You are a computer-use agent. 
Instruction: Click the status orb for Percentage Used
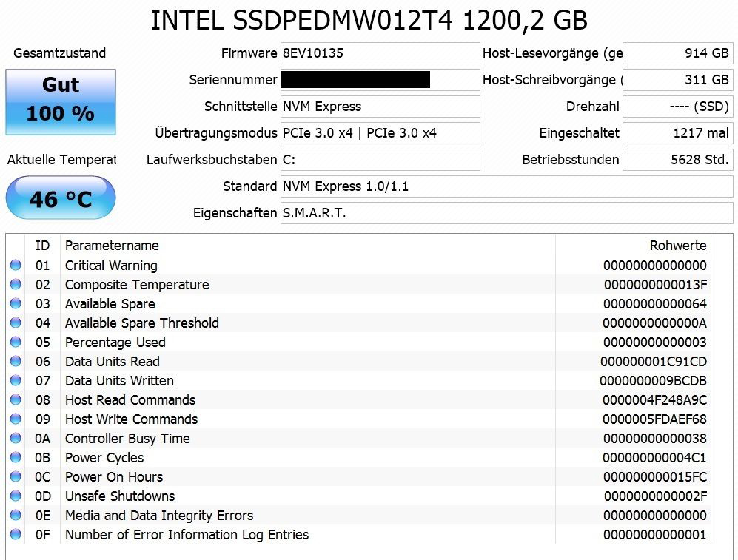(16, 343)
